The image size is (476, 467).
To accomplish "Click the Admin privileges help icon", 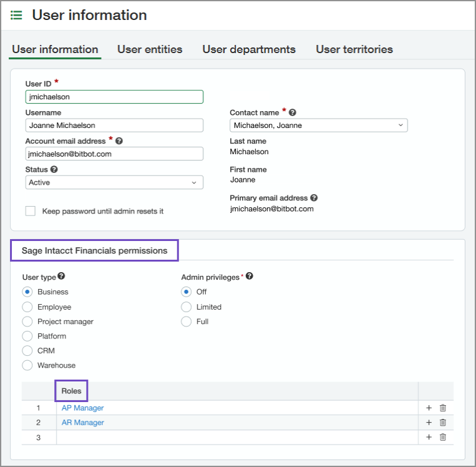I will [x=250, y=277].
